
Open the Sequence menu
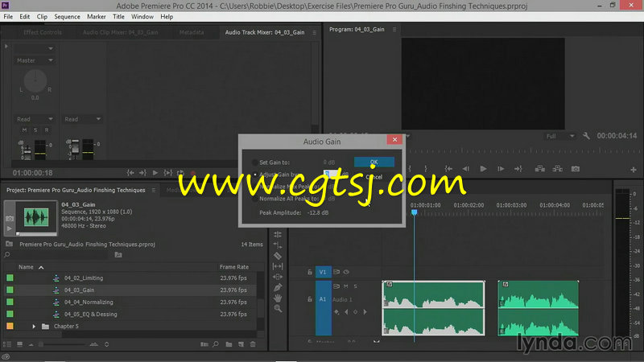coord(67,17)
